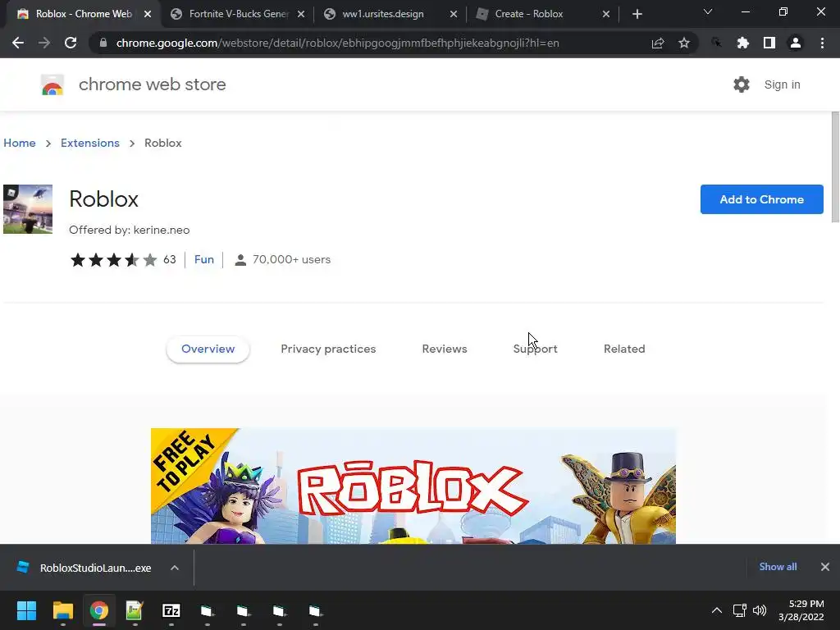Reload the current page
This screenshot has width=840, height=630.
(x=71, y=43)
